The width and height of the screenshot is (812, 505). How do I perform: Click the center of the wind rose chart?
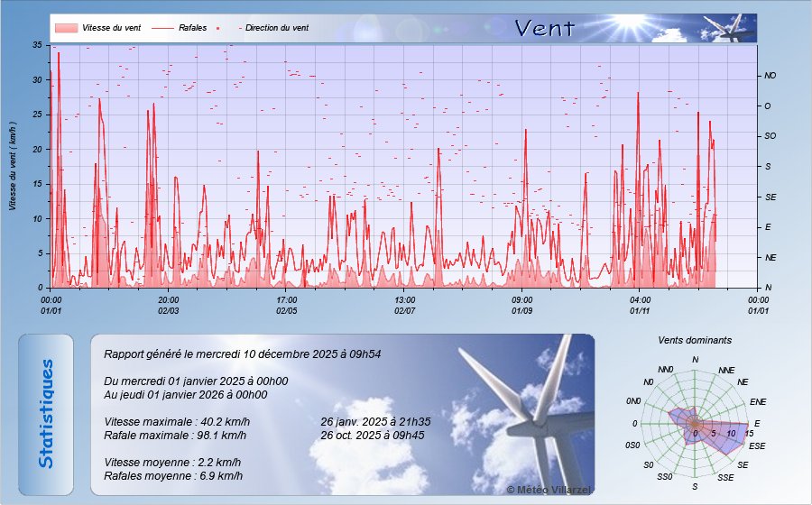[695, 424]
